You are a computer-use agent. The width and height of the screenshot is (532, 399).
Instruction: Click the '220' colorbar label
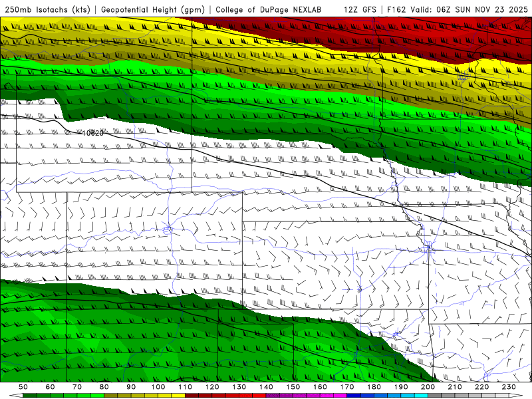coord(481,387)
